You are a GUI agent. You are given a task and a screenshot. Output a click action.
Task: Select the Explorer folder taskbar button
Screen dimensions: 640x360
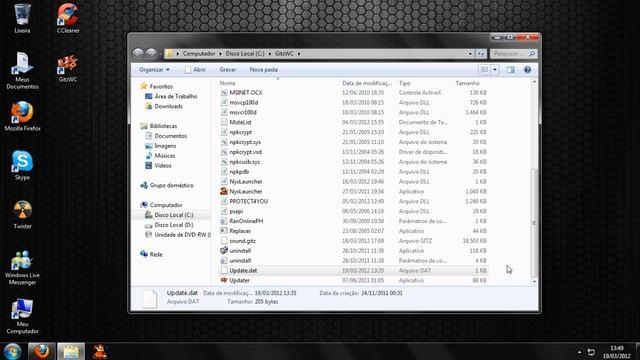[x=71, y=351]
